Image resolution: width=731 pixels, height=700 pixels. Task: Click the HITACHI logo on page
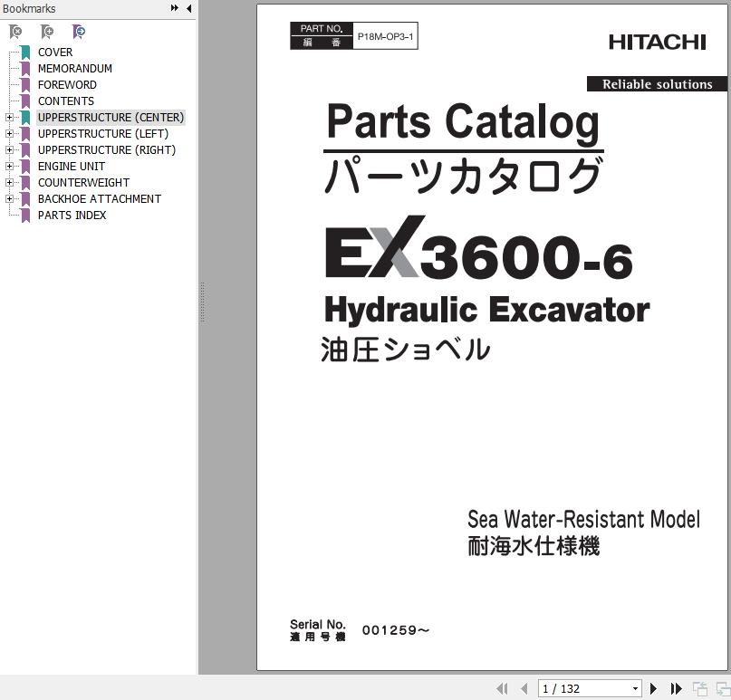pyautogui.click(x=658, y=43)
